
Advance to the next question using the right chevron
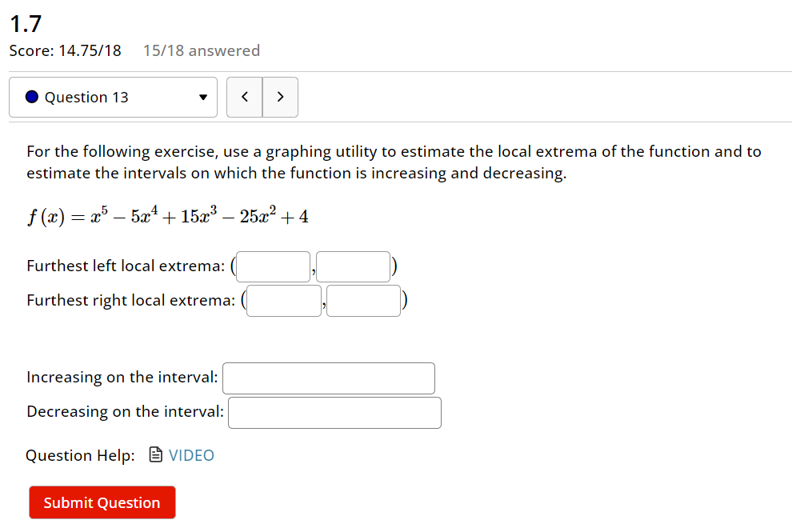pos(280,96)
